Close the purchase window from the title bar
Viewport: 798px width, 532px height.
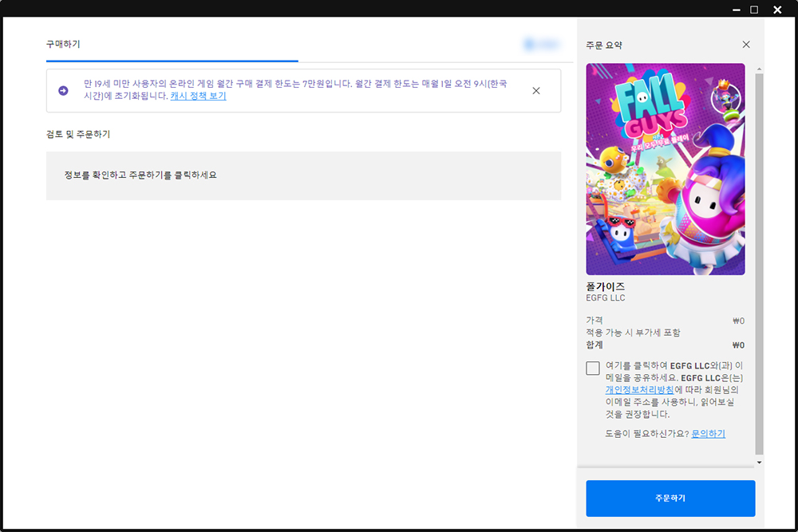pos(777,10)
